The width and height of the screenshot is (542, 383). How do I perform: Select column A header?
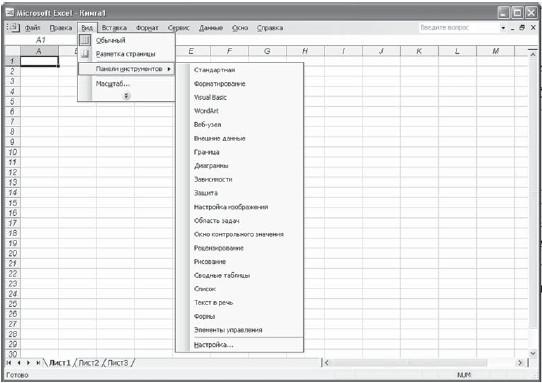pos(39,51)
